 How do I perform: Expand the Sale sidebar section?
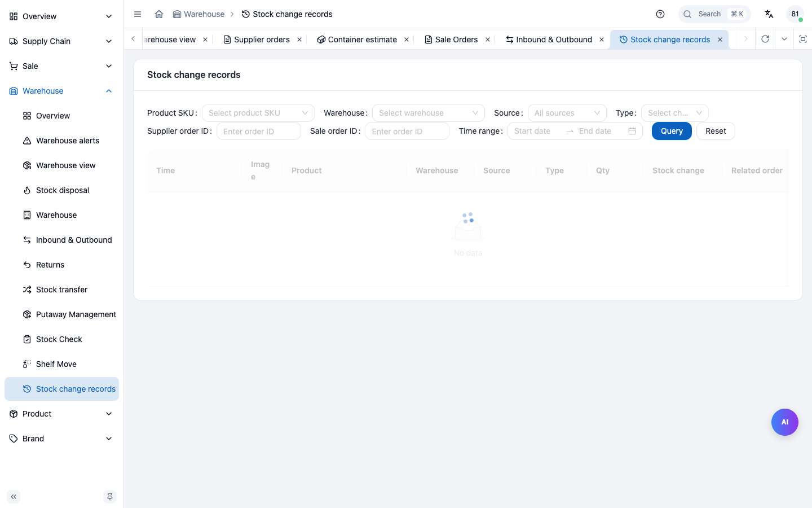[x=61, y=66]
